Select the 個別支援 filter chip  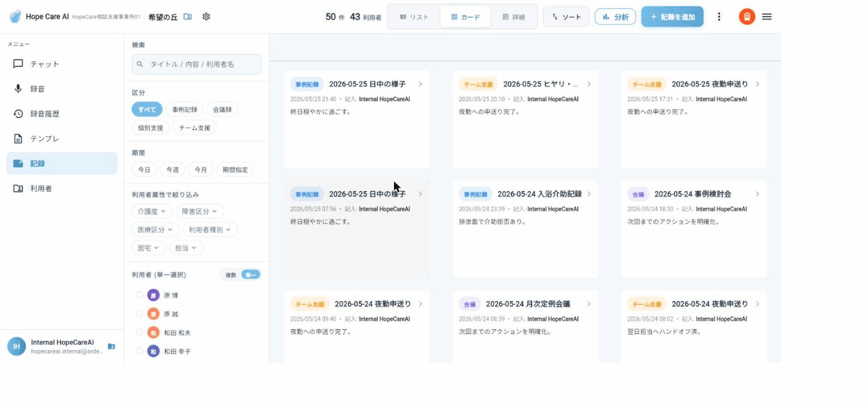(150, 128)
